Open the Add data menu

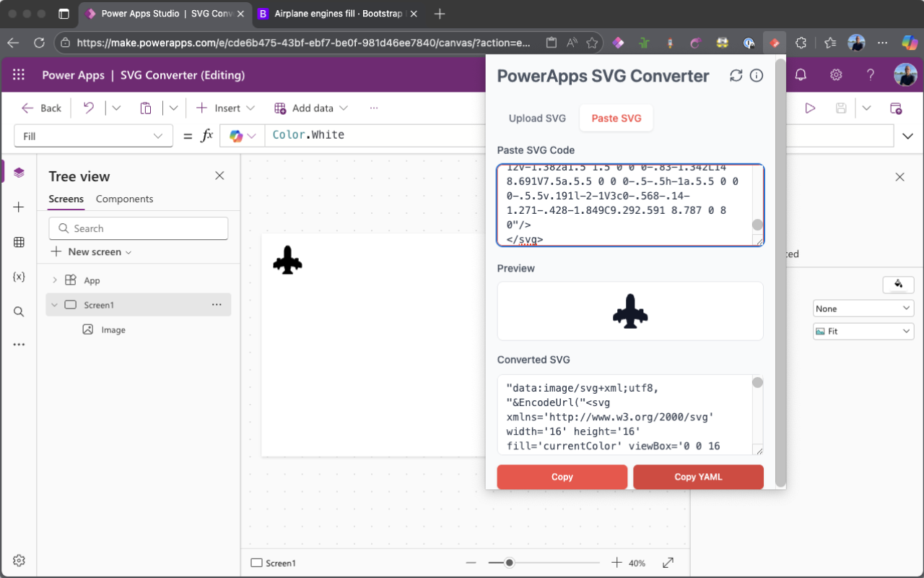pyautogui.click(x=311, y=108)
